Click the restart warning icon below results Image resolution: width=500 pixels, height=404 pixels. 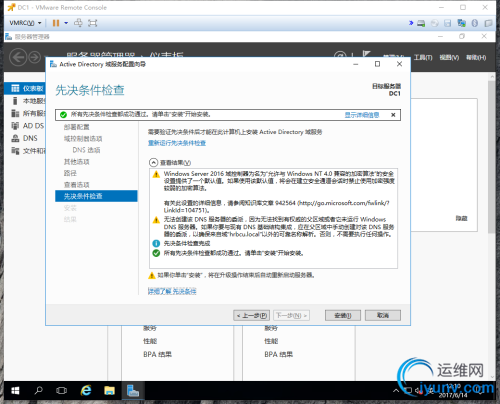pos(152,275)
